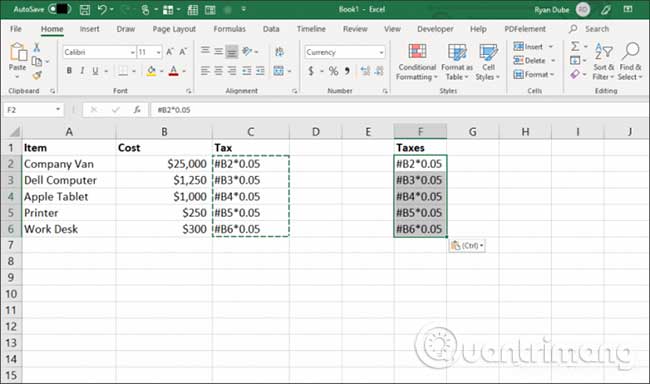
Task: Switch to the Data tab
Action: [271, 29]
